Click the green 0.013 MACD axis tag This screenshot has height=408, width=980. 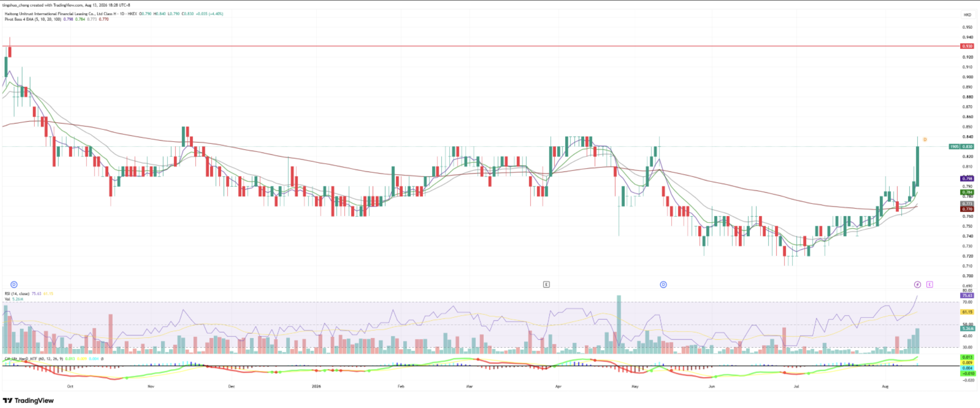tap(967, 357)
